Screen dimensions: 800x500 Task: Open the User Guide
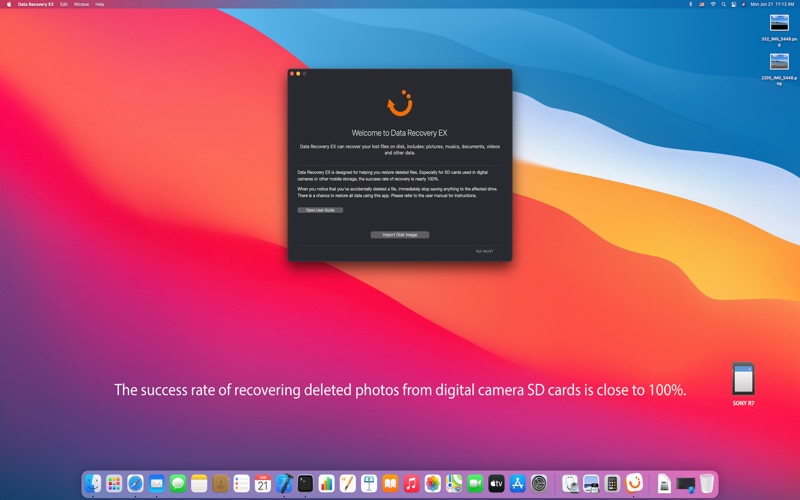pos(320,210)
